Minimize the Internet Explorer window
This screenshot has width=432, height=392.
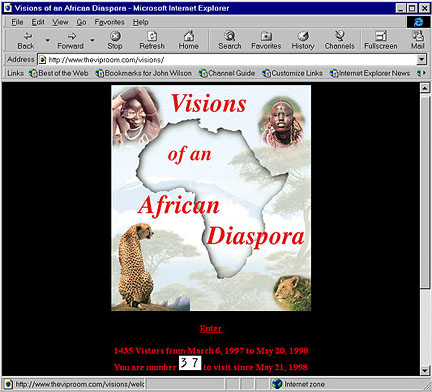pyautogui.click(x=401, y=8)
